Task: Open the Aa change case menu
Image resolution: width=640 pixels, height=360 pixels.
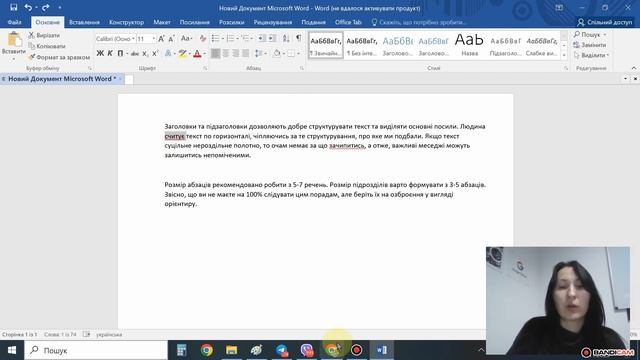Action: pos(186,39)
